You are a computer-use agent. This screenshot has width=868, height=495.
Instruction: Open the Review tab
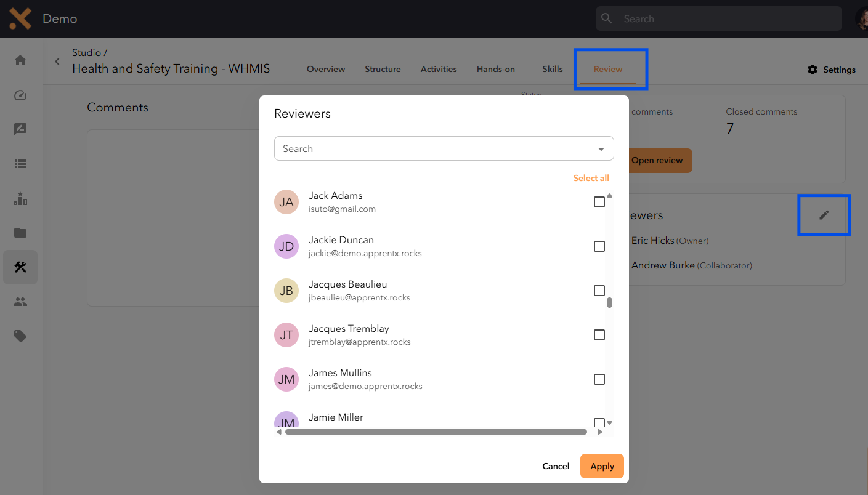tap(608, 69)
